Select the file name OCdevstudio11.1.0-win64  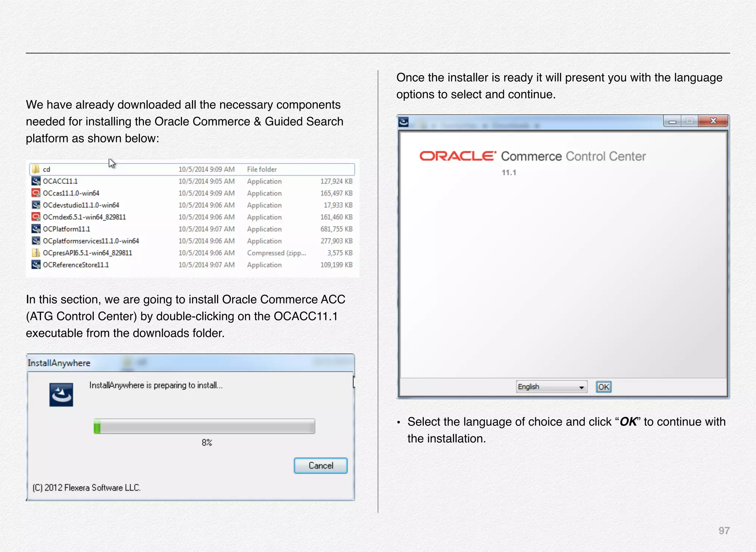click(x=81, y=205)
